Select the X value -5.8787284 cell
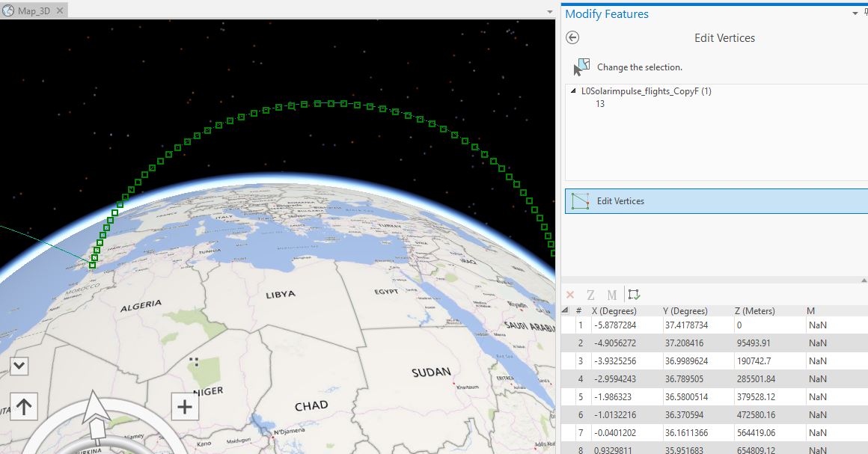 click(x=626, y=325)
